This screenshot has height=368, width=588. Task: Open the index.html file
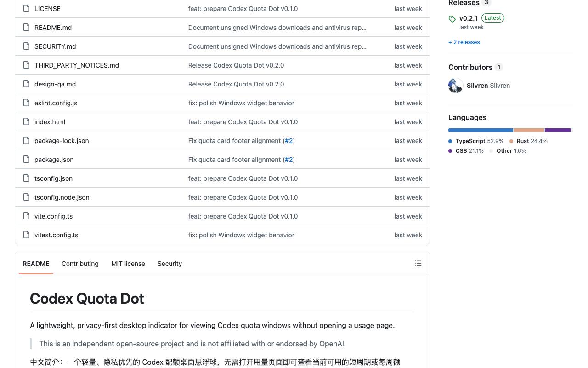(x=50, y=122)
